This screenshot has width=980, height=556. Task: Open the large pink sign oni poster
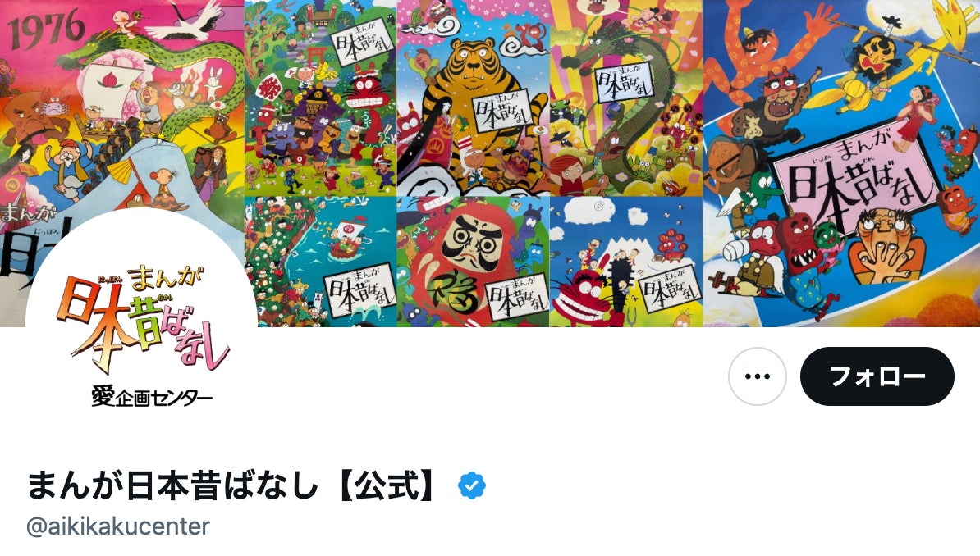tap(841, 163)
